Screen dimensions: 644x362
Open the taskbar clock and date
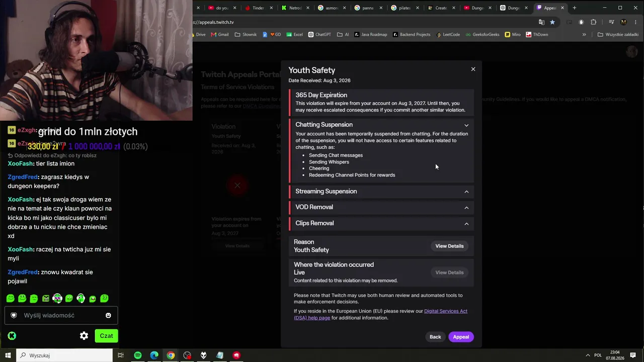pos(615,355)
